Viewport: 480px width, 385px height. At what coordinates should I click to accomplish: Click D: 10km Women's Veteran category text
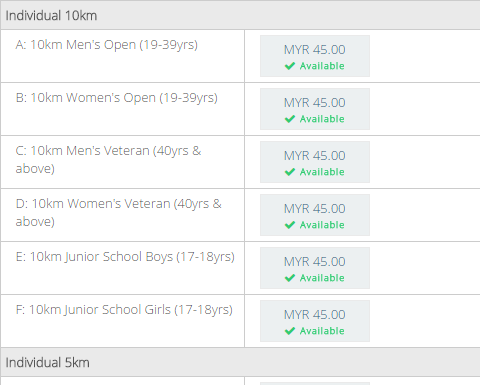pos(118,213)
